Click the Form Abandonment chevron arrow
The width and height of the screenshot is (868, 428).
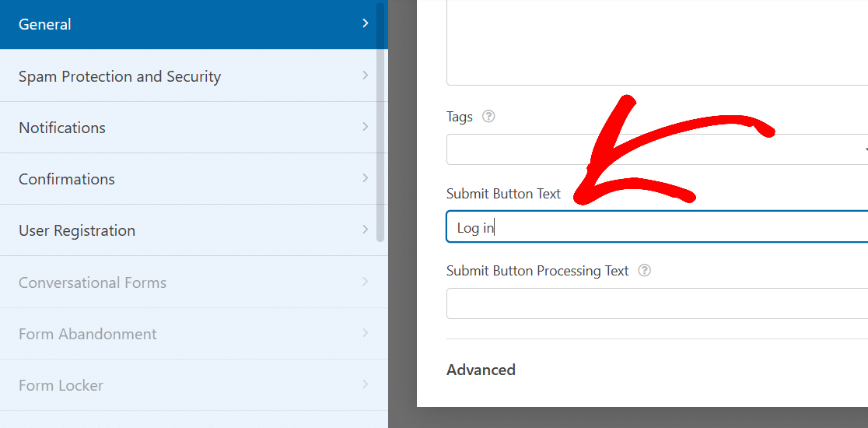pos(366,333)
